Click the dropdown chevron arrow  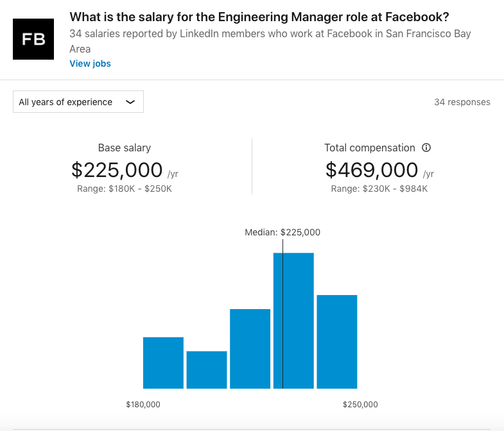(x=130, y=102)
